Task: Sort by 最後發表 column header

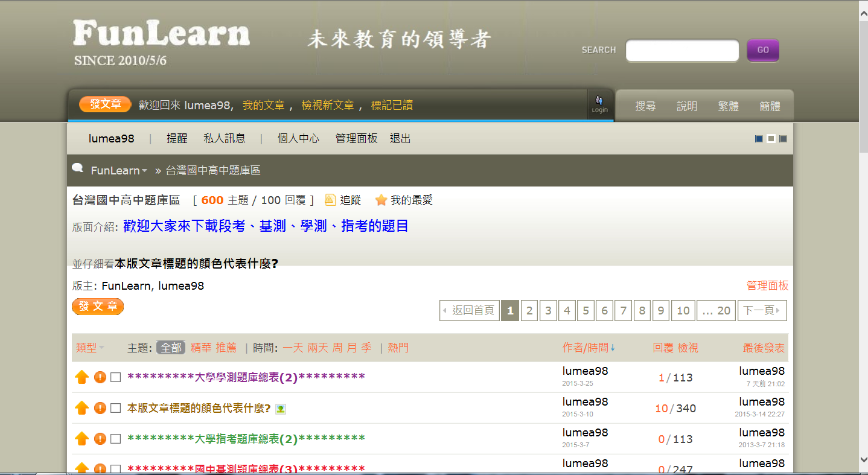Action: click(x=764, y=348)
